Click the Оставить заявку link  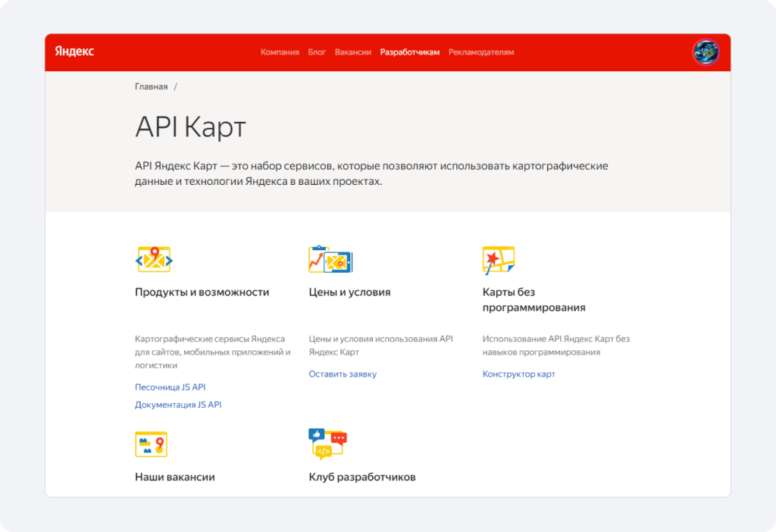(343, 374)
